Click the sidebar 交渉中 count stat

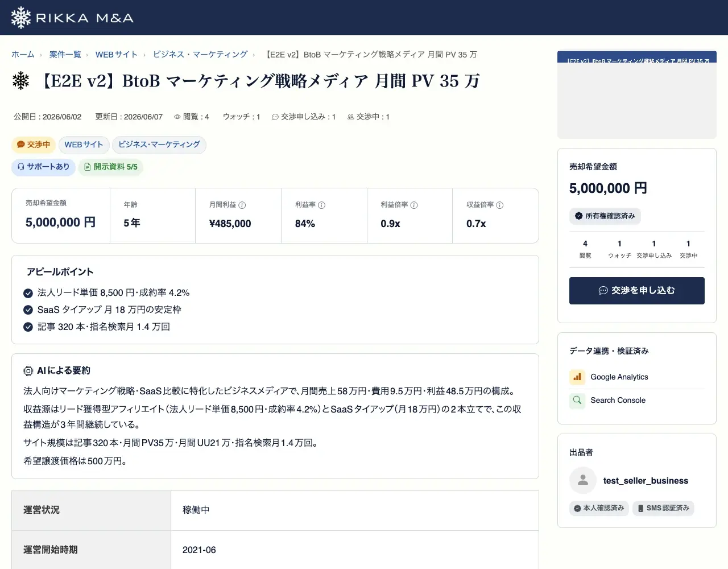pos(688,249)
